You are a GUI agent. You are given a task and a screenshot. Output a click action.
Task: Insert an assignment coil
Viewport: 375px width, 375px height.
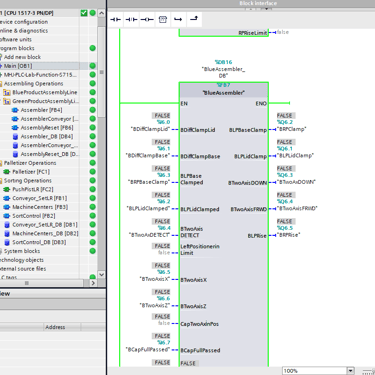(147, 20)
